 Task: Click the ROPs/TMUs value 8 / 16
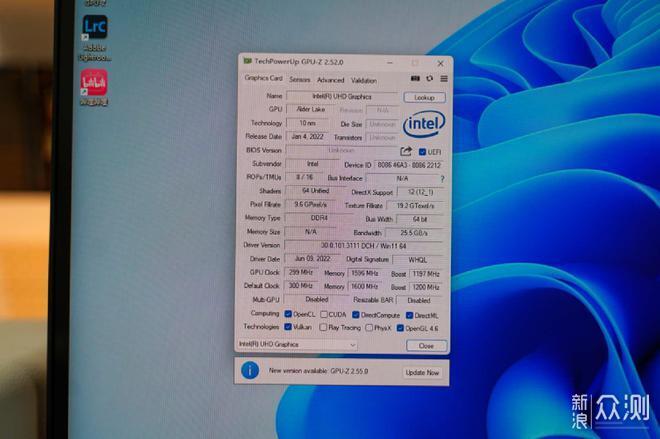pyautogui.click(x=304, y=177)
